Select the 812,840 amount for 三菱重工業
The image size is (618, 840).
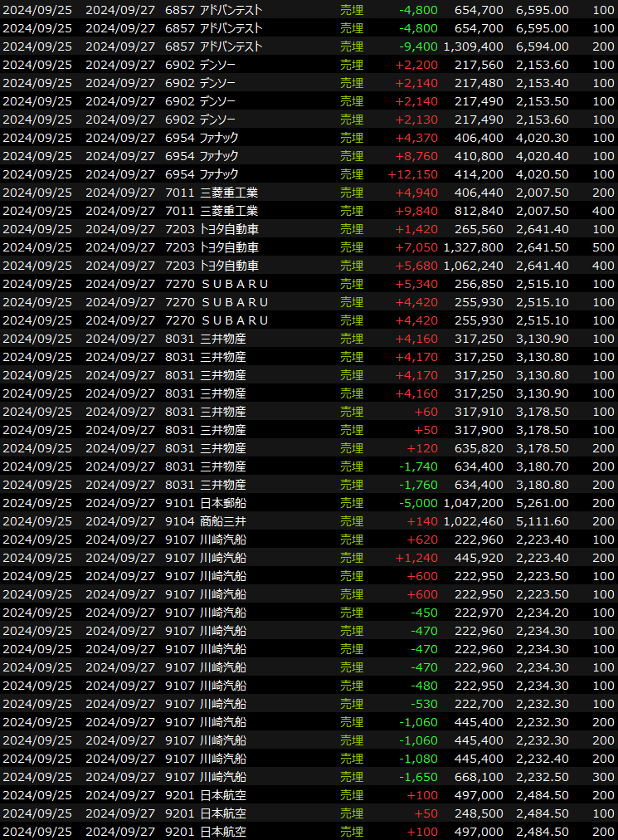click(x=479, y=211)
